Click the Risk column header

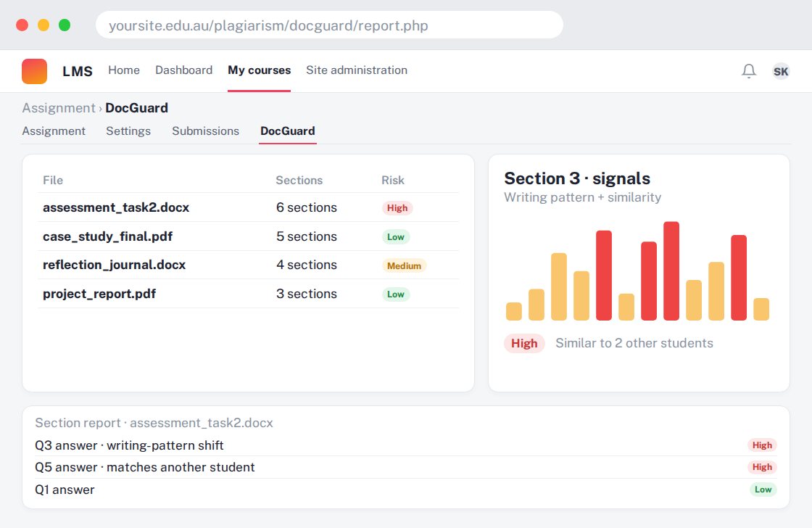[392, 181]
